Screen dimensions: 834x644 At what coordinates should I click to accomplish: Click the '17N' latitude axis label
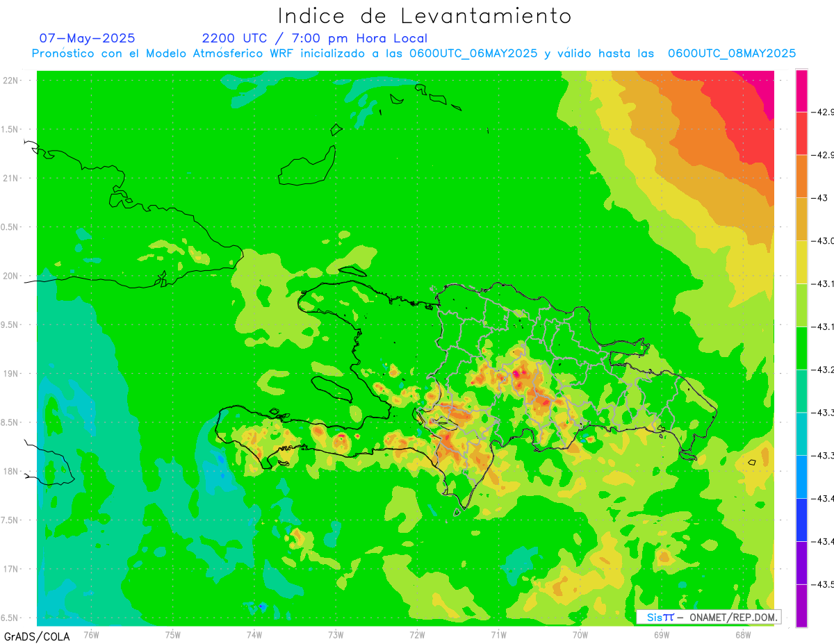pyautogui.click(x=10, y=569)
